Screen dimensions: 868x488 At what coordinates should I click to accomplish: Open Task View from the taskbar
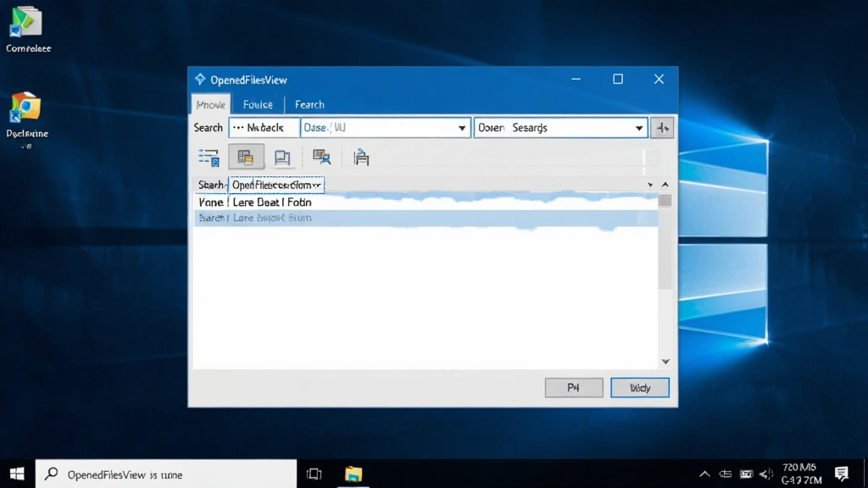pos(314,474)
